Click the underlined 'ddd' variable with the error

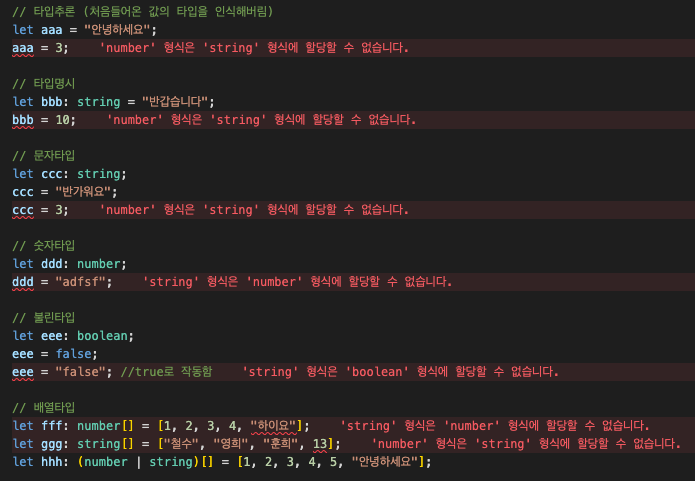click(23, 282)
